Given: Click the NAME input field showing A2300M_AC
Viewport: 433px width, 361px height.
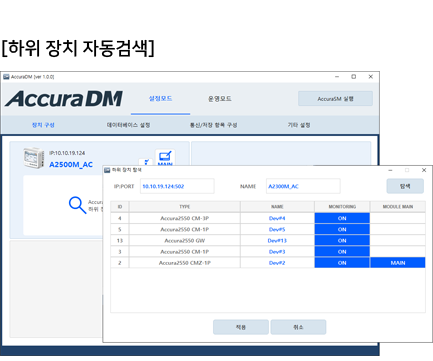Looking at the screenshot, I should (x=303, y=186).
